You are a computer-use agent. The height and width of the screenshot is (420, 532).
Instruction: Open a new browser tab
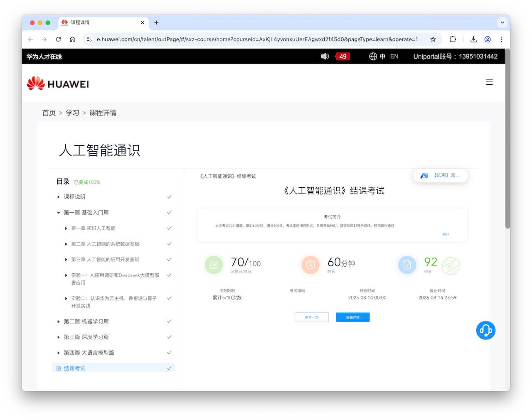pyautogui.click(x=156, y=22)
